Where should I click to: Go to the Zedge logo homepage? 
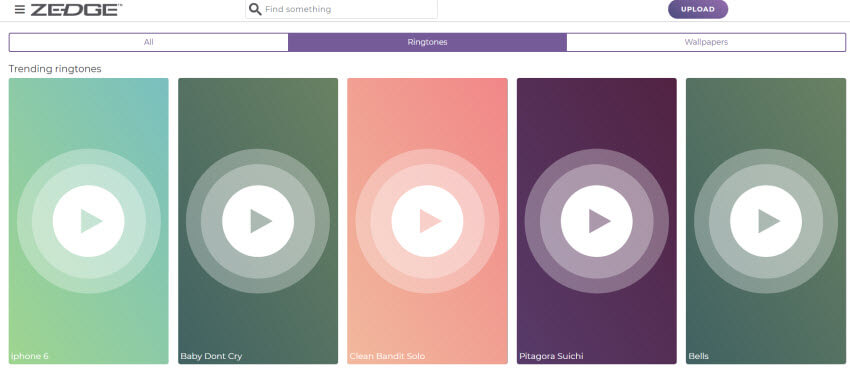click(76, 10)
